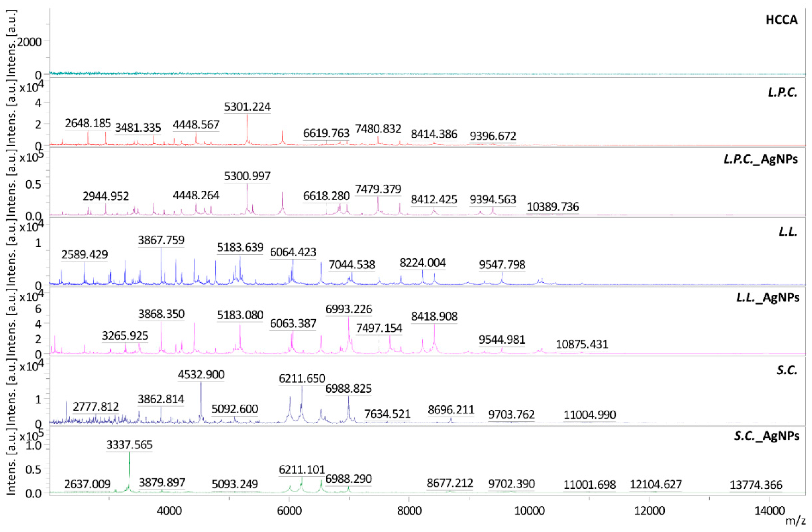The width and height of the screenshot is (812, 532).
Task: Select the 3867.759 peak label in L.L.
Action: 161,240
